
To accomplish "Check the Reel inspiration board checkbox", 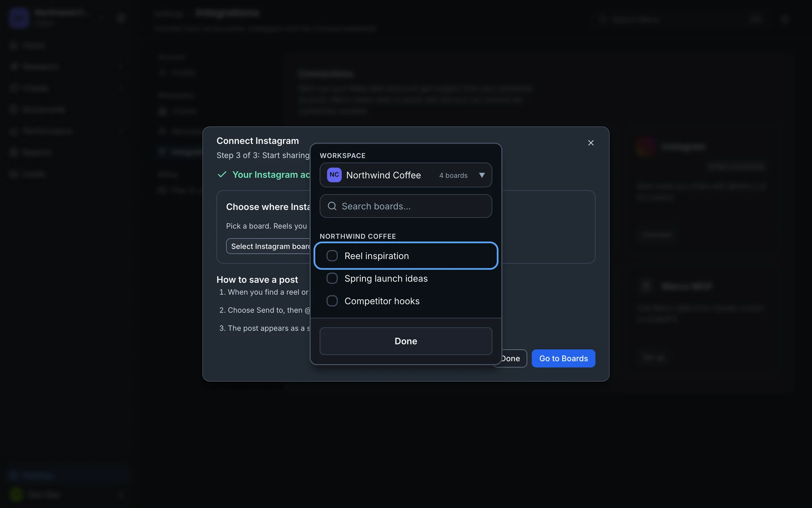I will tap(332, 256).
